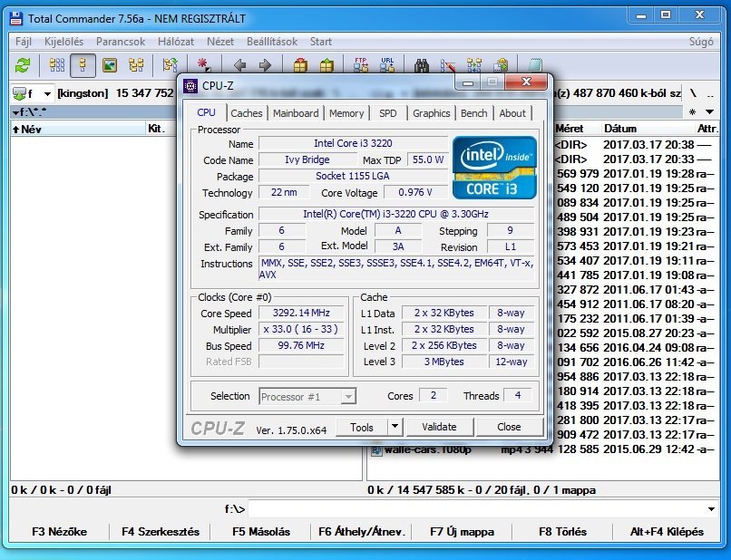This screenshot has height=560, width=731.
Task: Open the directory tree view icon
Action: click(136, 65)
